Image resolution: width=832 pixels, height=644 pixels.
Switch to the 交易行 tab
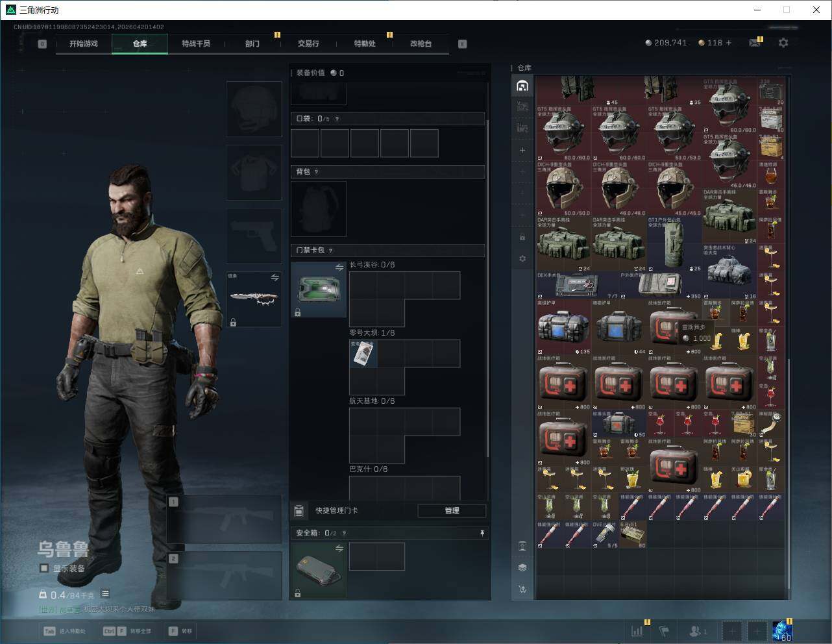pos(308,43)
